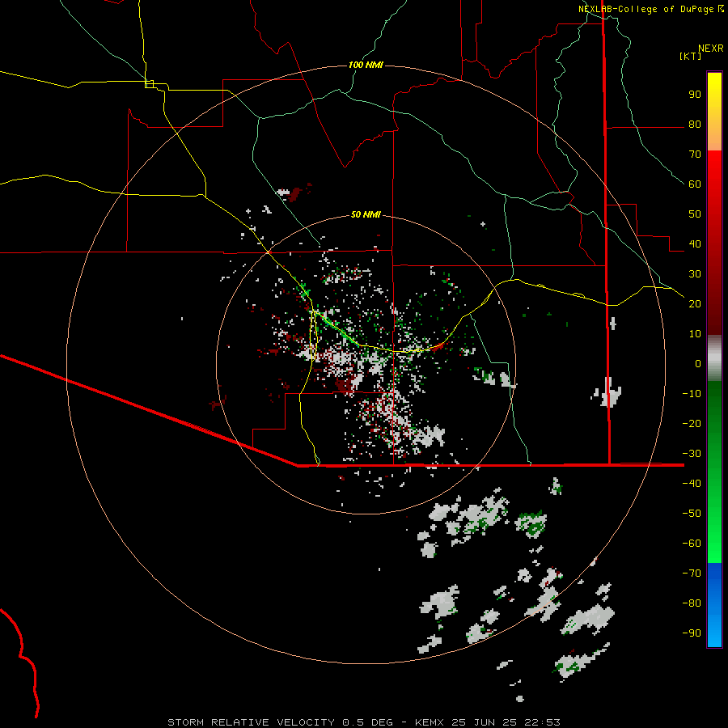The width and height of the screenshot is (728, 728).
Task: Click the -80 value on the velocity scale
Action: tap(692, 603)
